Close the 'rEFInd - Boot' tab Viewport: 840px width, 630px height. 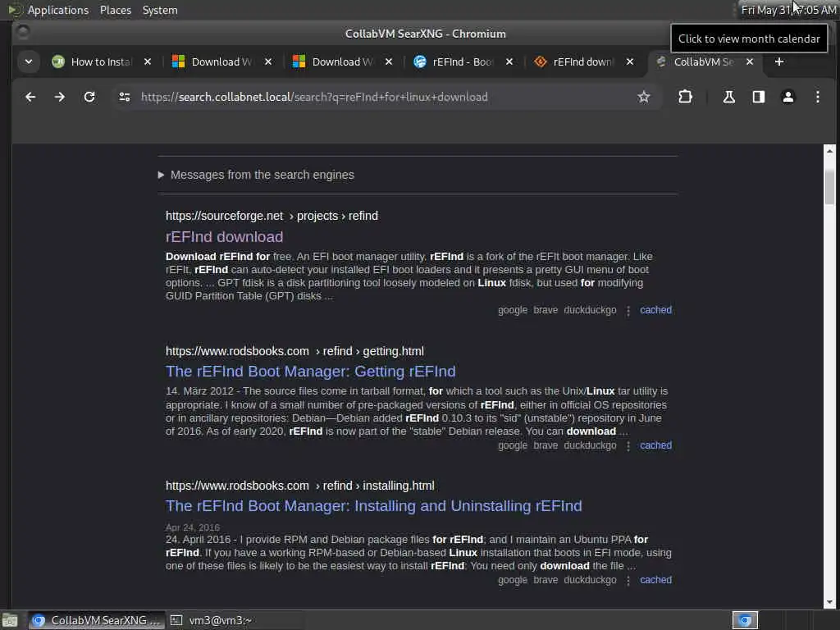tap(509, 62)
